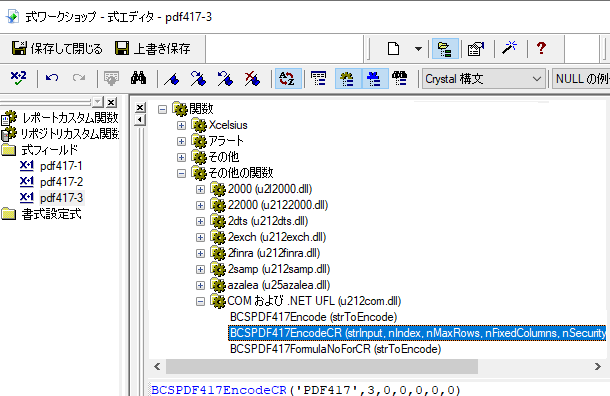Collapse COM および .NET UFL node
Viewport: 610px width, 396px height.
coord(200,301)
